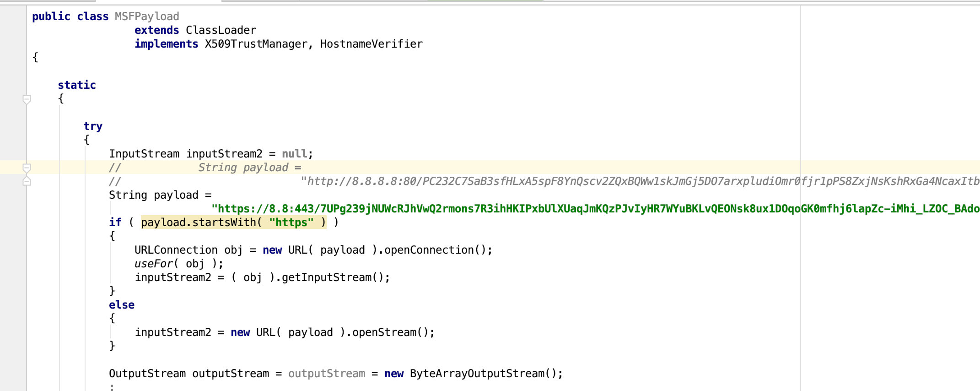The image size is (980, 391).
Task: Click the public class keywords
Action: point(70,16)
